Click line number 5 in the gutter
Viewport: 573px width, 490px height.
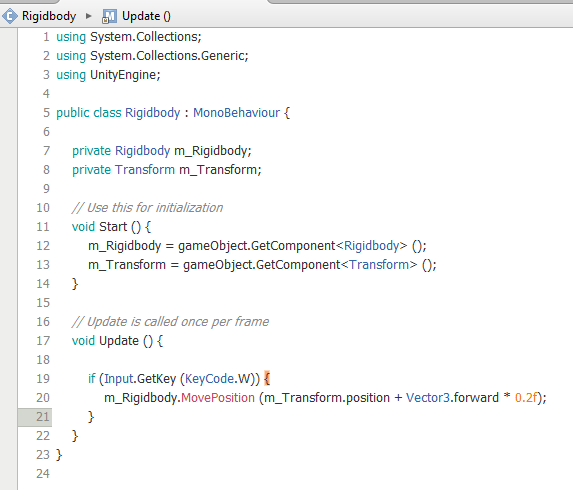[x=46, y=113]
